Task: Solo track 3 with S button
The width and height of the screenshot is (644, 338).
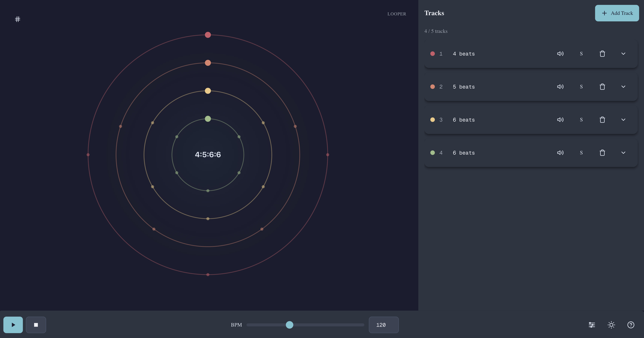Action: [x=581, y=120]
